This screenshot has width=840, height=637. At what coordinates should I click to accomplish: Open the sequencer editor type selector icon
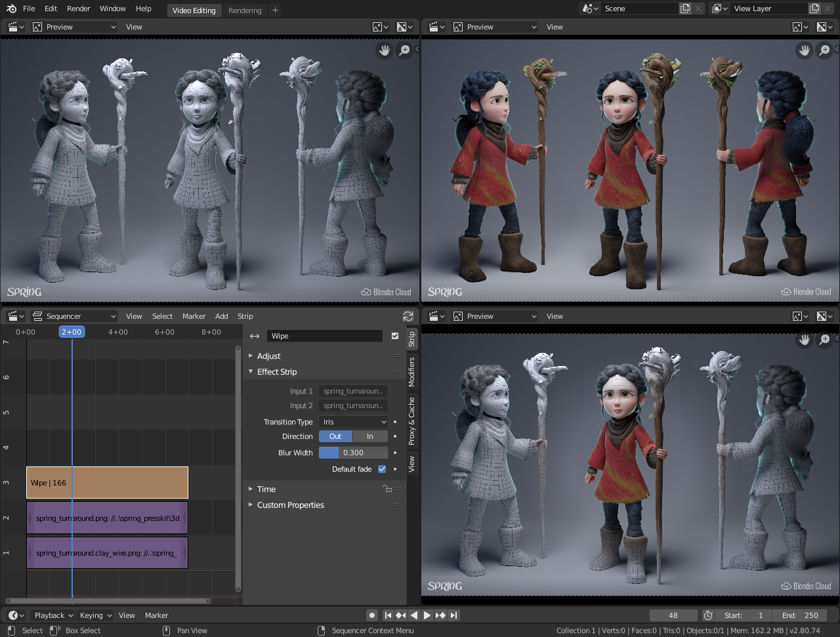click(14, 316)
